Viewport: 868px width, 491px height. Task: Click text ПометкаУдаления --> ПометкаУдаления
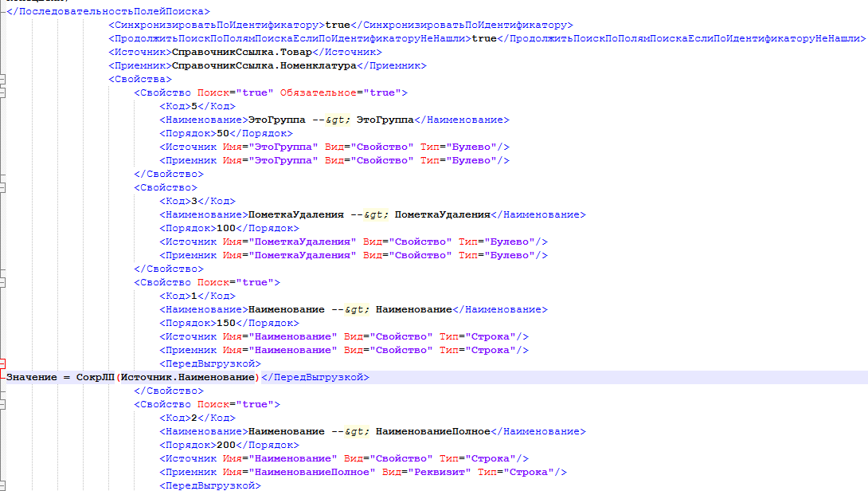pos(369,214)
